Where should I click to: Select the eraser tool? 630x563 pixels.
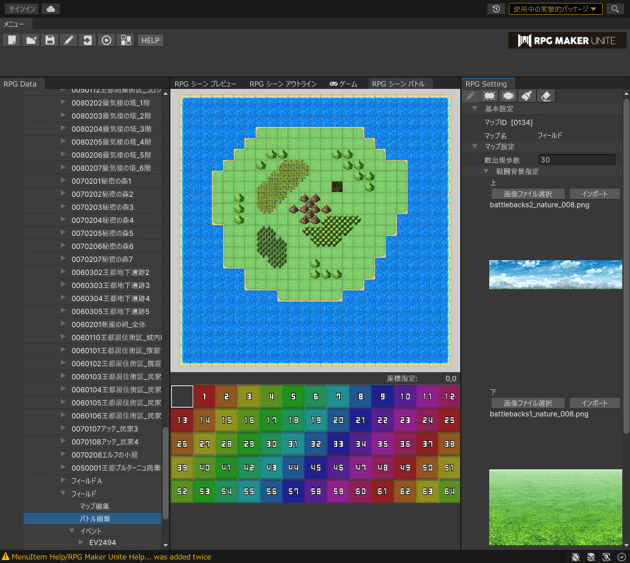click(x=546, y=96)
